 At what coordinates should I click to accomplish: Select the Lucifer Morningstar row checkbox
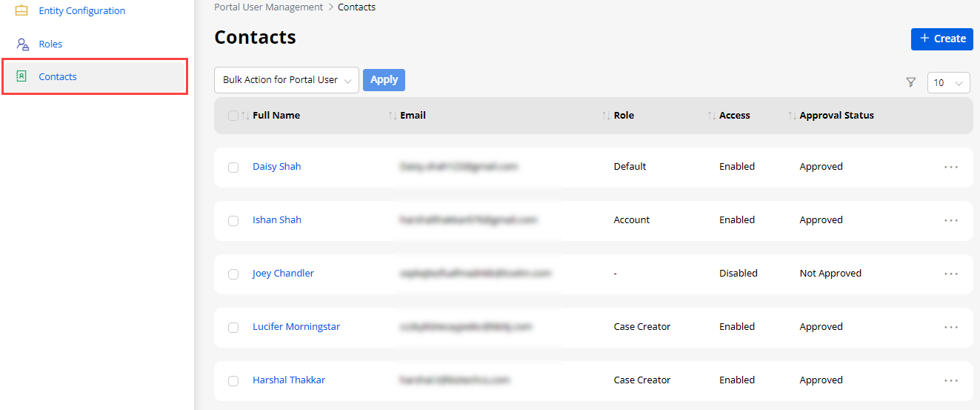point(233,328)
